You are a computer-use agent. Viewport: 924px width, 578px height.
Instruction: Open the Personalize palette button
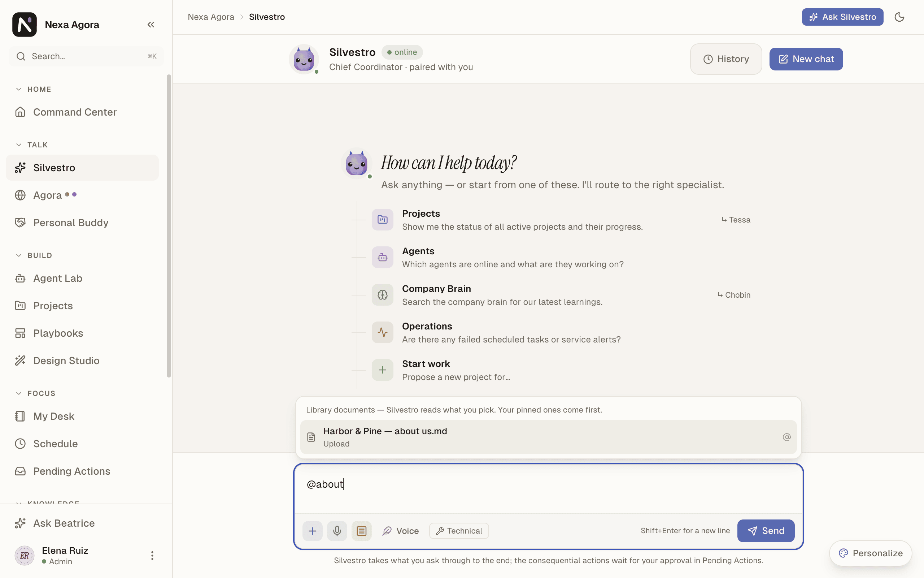pyautogui.click(x=870, y=553)
